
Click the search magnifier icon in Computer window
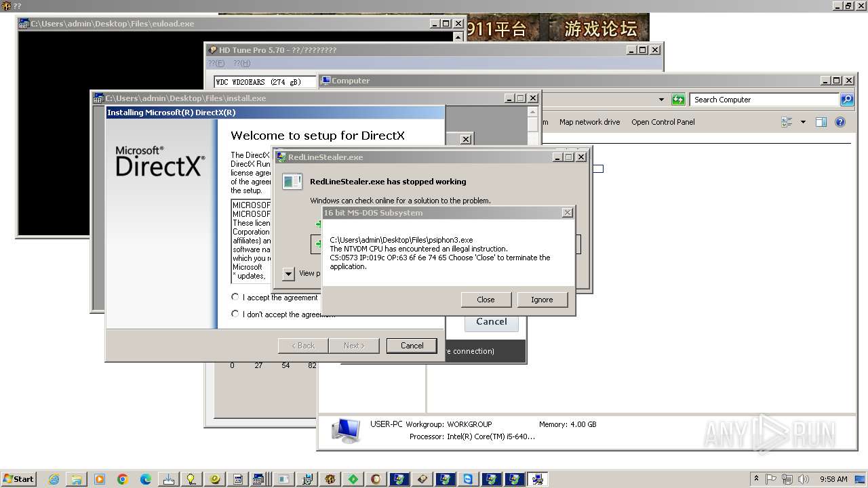tap(847, 100)
